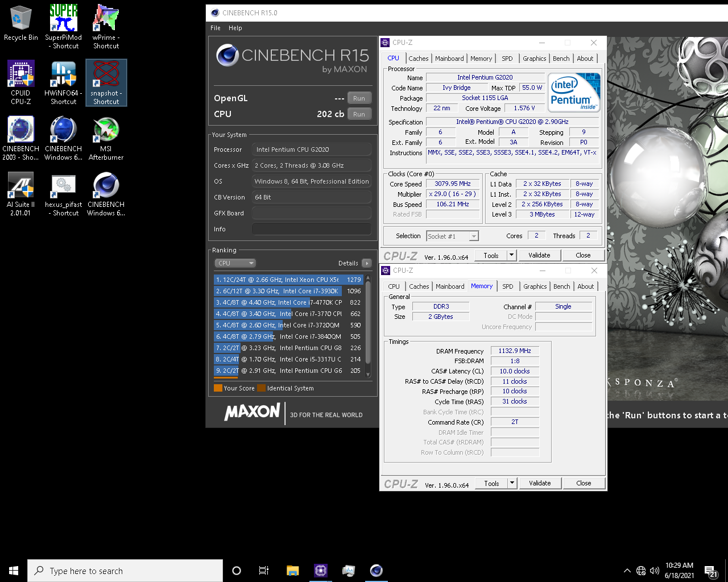This screenshot has height=582, width=728.
Task: Click the taskbar search box
Action: [125, 571]
